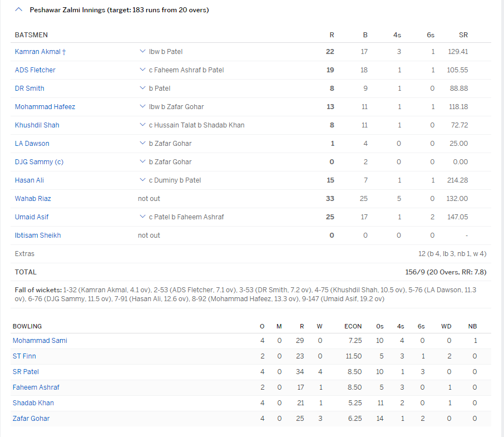Open Ibtisam Sheikh's player page
The height and width of the screenshot is (437, 504).
(x=38, y=235)
